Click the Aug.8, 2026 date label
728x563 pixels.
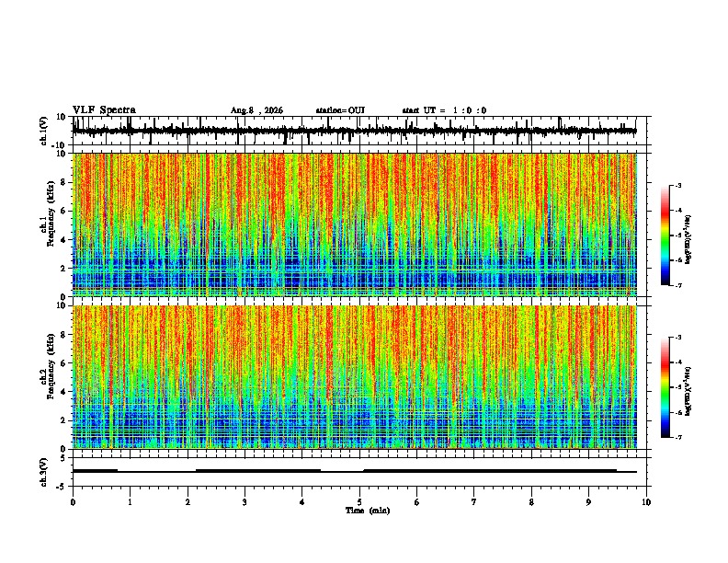(256, 110)
